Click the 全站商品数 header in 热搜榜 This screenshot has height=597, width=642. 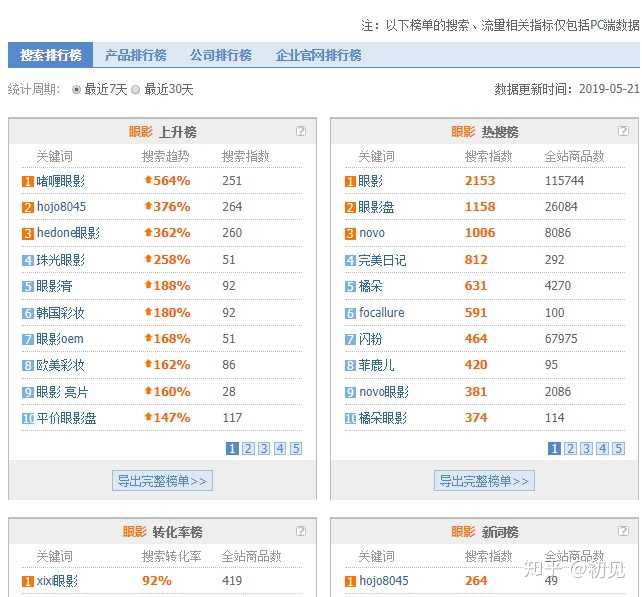click(x=574, y=156)
